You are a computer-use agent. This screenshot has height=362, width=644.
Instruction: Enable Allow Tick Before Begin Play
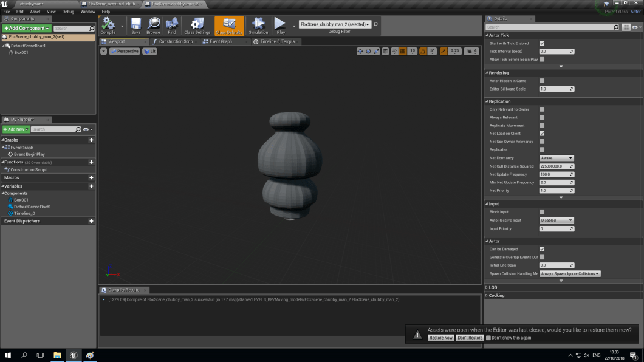542,60
